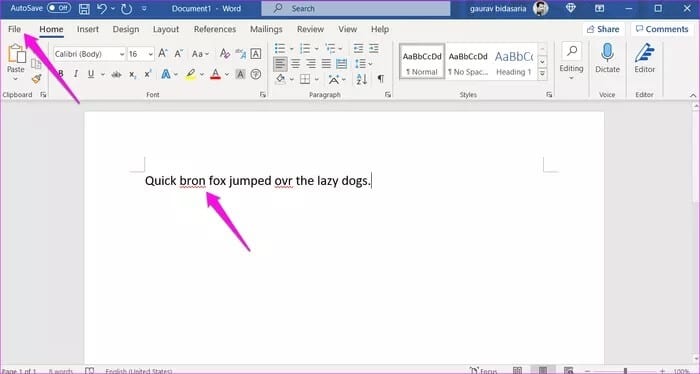
Task: Open the References tab
Action: pyautogui.click(x=215, y=29)
